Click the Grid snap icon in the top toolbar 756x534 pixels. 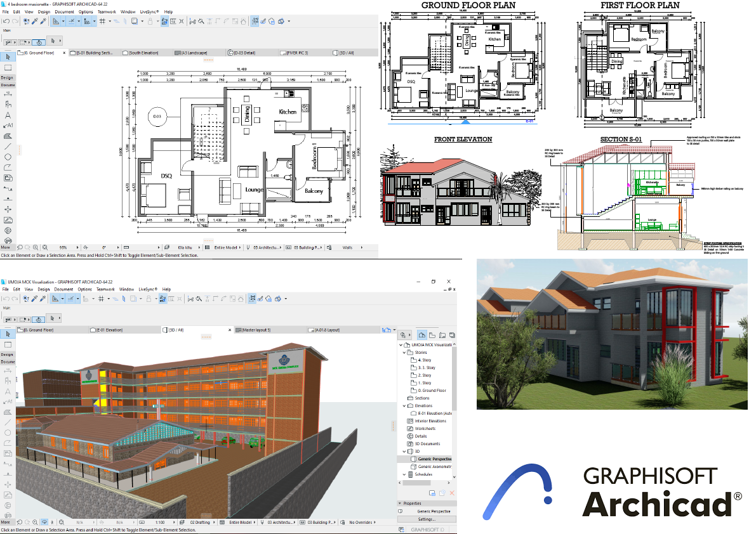[x=103, y=21]
